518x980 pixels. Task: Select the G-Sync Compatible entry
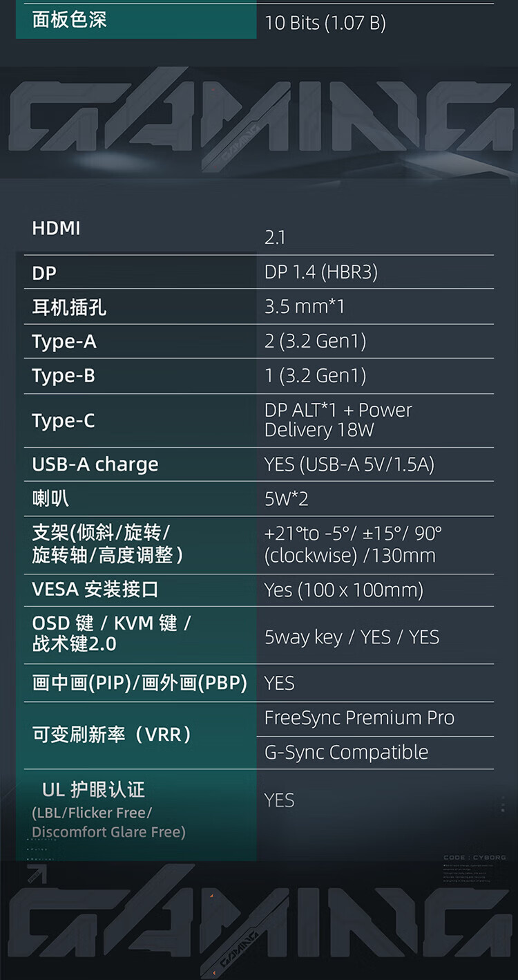tap(347, 753)
